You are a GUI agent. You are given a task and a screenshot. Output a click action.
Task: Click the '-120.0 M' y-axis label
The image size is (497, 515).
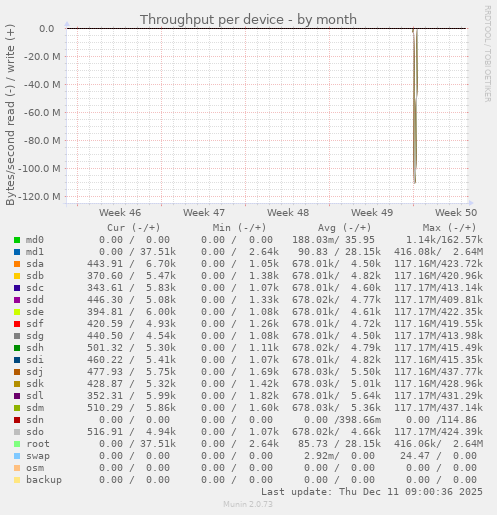pos(39,197)
